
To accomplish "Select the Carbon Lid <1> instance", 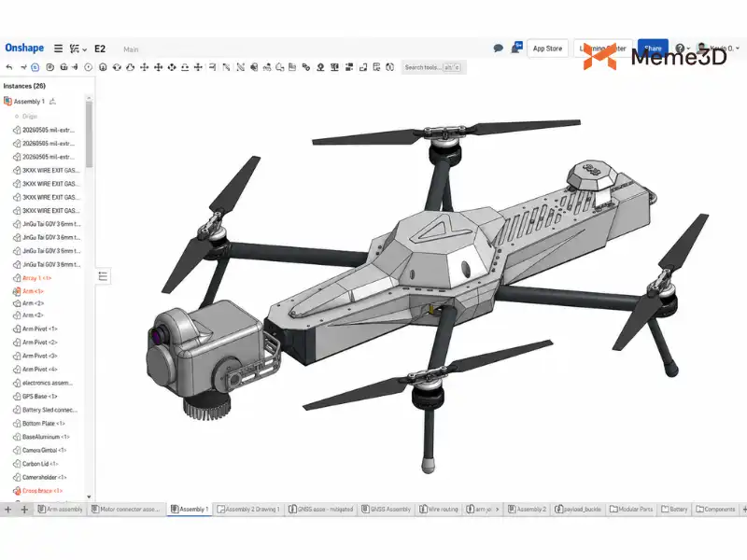I will [x=40, y=464].
